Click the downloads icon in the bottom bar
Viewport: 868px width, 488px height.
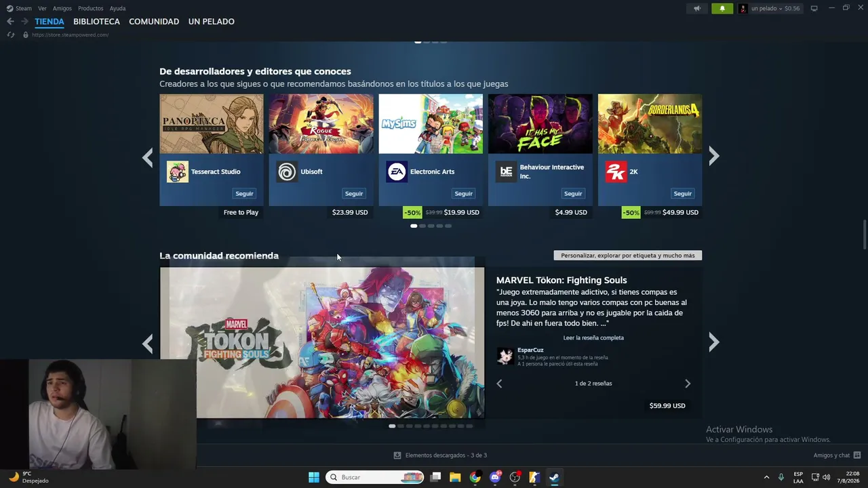click(397, 455)
